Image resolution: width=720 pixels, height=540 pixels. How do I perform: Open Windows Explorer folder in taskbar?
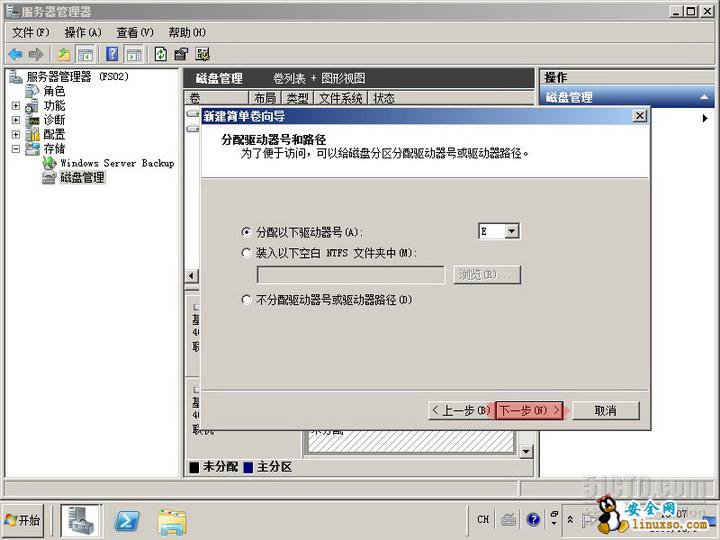coord(172,520)
